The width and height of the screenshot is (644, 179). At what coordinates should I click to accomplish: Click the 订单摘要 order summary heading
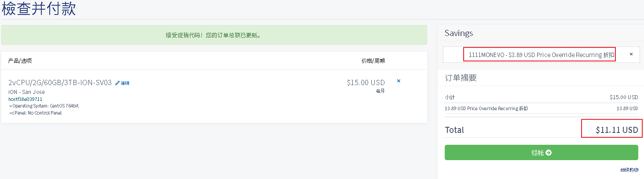(x=461, y=78)
